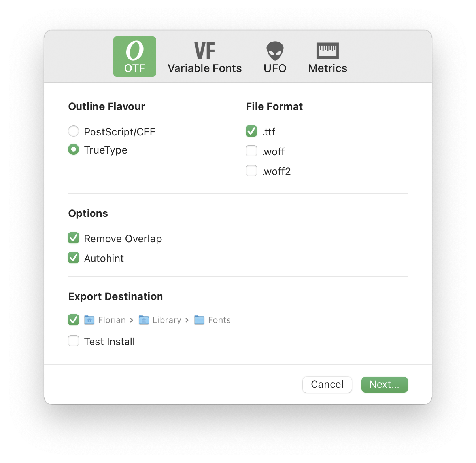Open the Metrics ruler icon

[327, 51]
